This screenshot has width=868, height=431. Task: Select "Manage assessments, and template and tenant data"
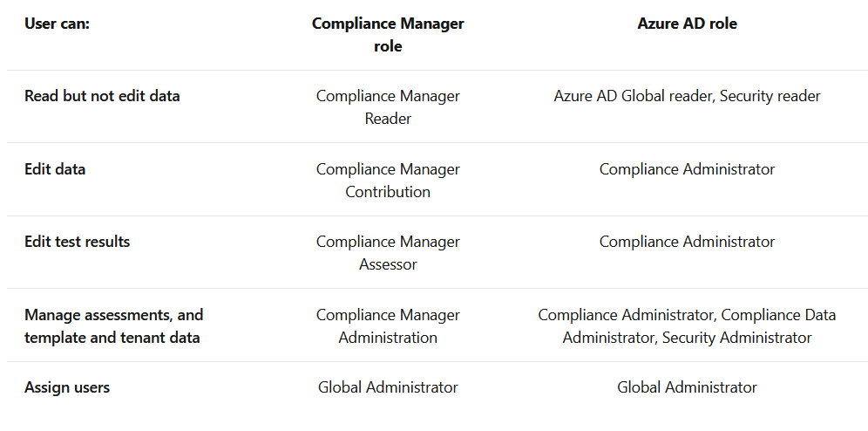(x=113, y=326)
